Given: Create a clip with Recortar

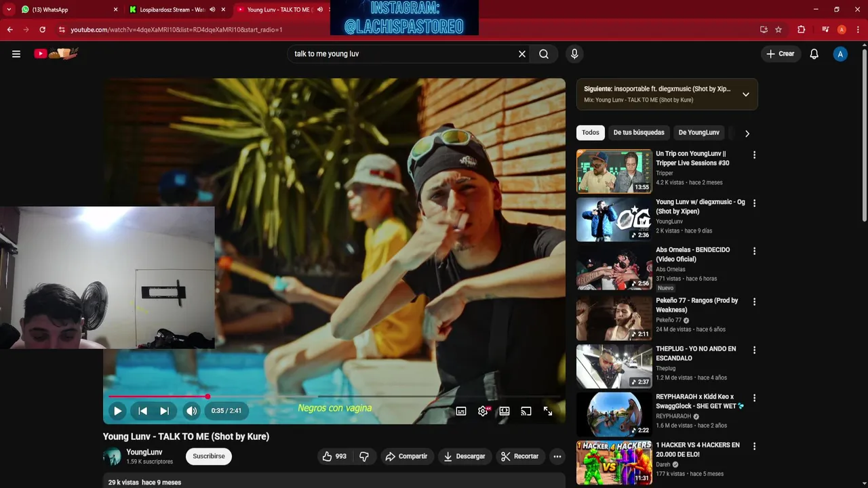Looking at the screenshot, I should point(519,456).
